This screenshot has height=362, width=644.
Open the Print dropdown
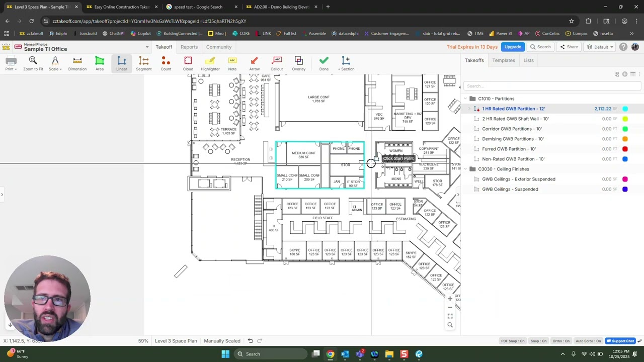[x=11, y=63]
